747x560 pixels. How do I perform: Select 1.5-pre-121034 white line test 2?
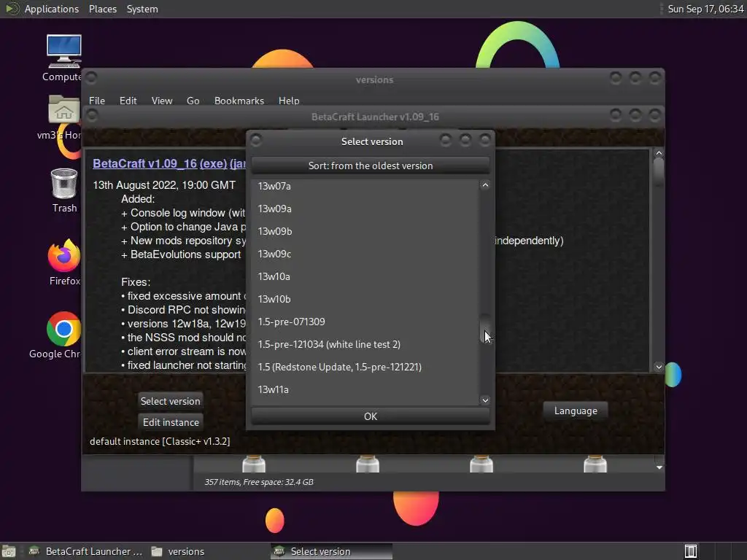pos(365,344)
